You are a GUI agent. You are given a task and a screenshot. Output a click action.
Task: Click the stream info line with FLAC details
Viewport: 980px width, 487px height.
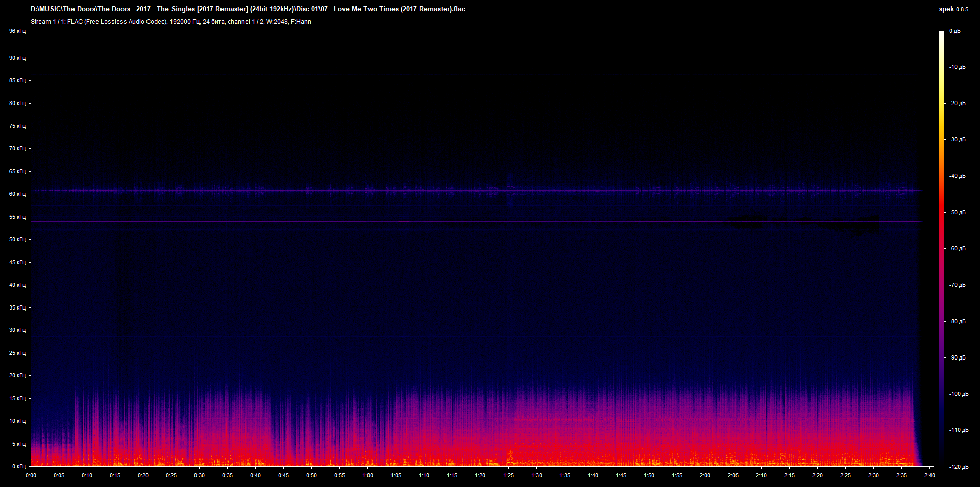tap(171, 22)
